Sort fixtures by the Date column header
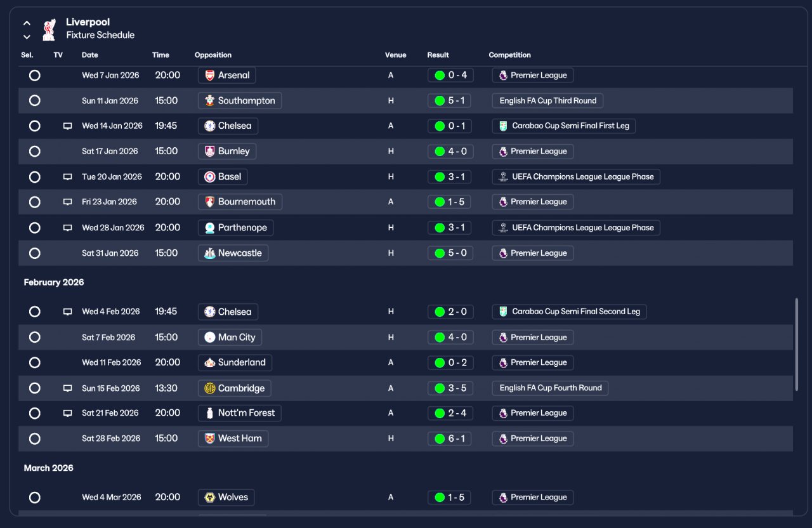Viewport: 812px width, 528px height. [90, 55]
